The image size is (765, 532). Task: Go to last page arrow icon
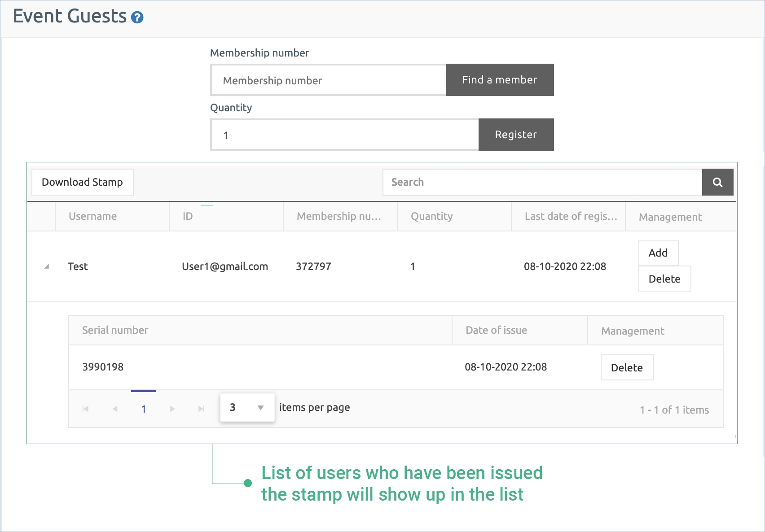pos(202,409)
